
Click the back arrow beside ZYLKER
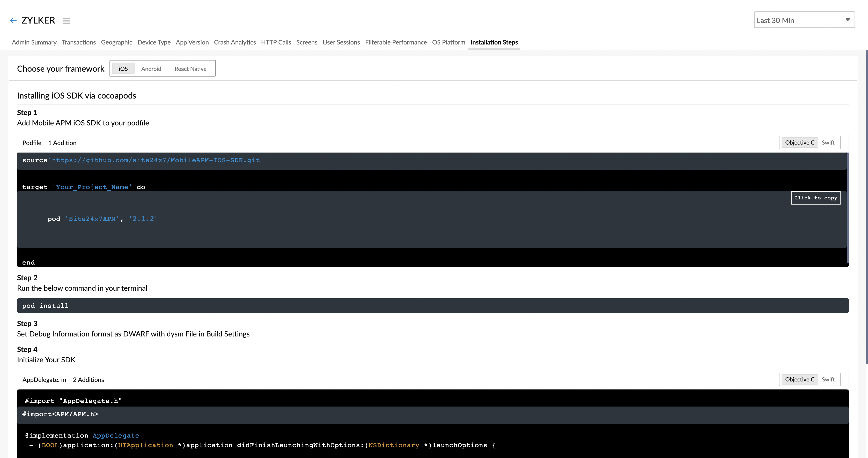coord(13,20)
